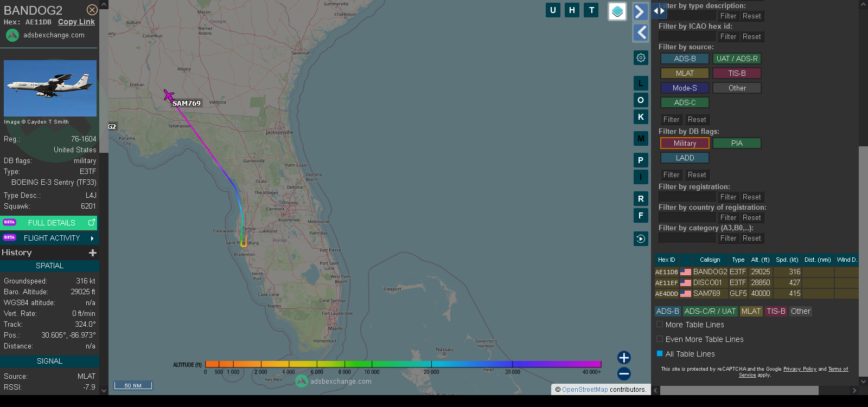This screenshot has height=407, width=868.
Task: Close the BANDOG2 aircraft info panel
Action: pos(92,10)
